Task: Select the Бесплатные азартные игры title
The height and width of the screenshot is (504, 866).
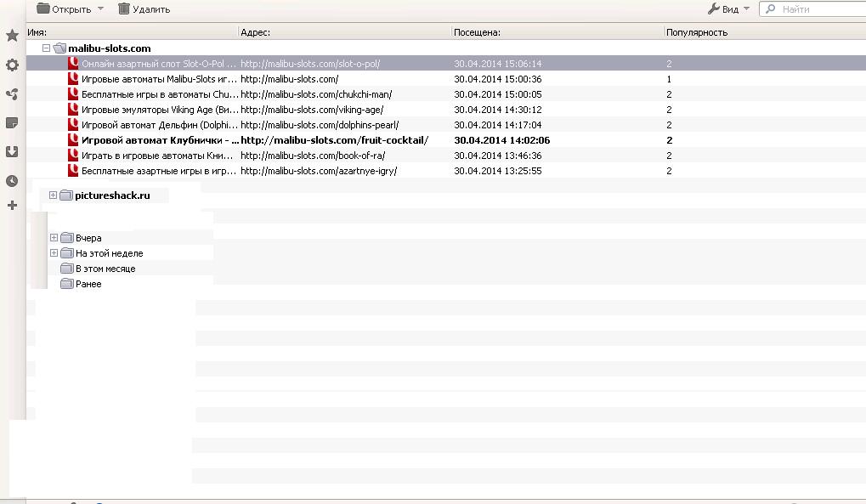Action: [159, 171]
